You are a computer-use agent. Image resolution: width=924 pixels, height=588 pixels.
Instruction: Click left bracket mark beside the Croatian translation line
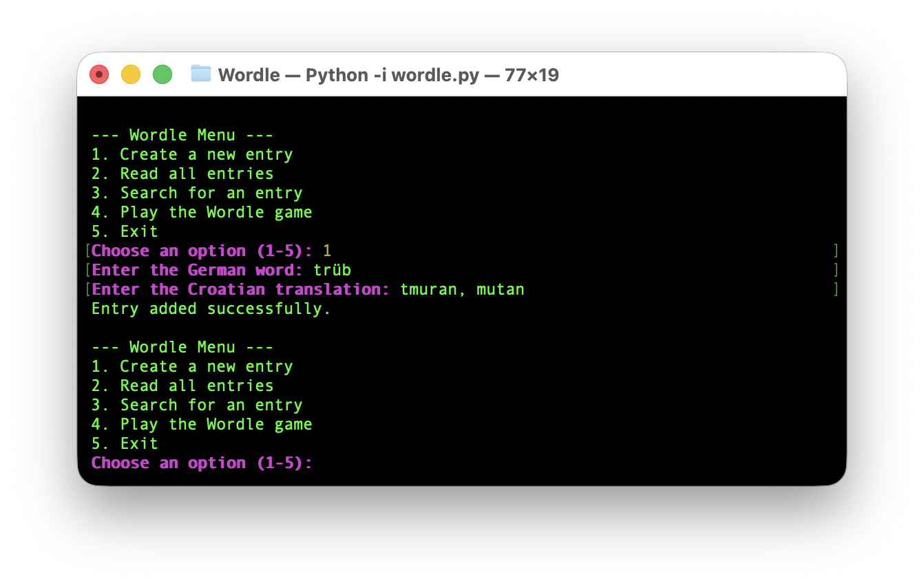(x=88, y=289)
